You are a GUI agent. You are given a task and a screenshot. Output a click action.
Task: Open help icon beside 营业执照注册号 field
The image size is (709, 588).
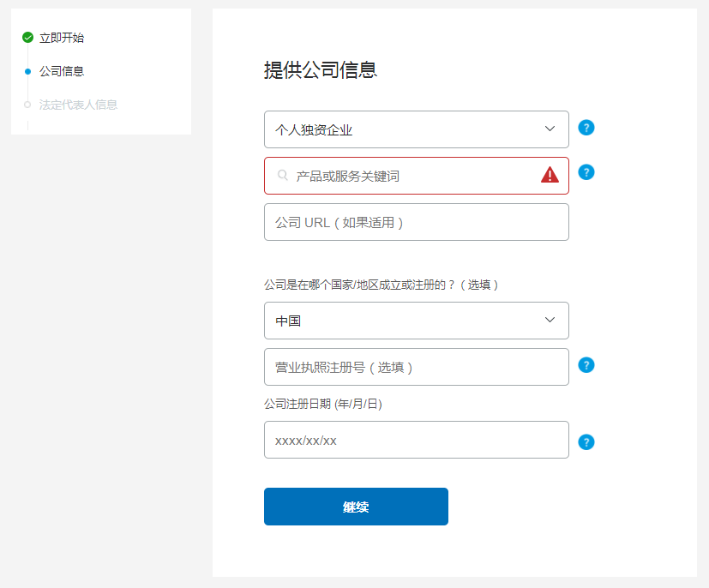[586, 365]
